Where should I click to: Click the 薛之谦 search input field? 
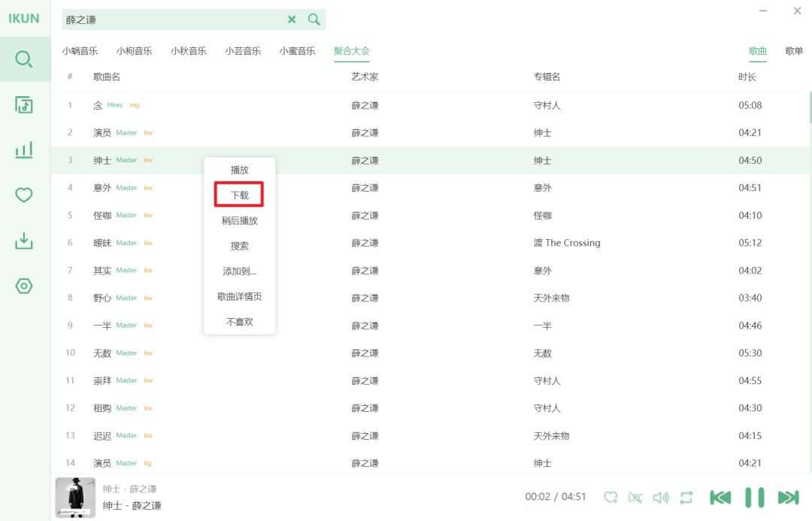coord(173,20)
